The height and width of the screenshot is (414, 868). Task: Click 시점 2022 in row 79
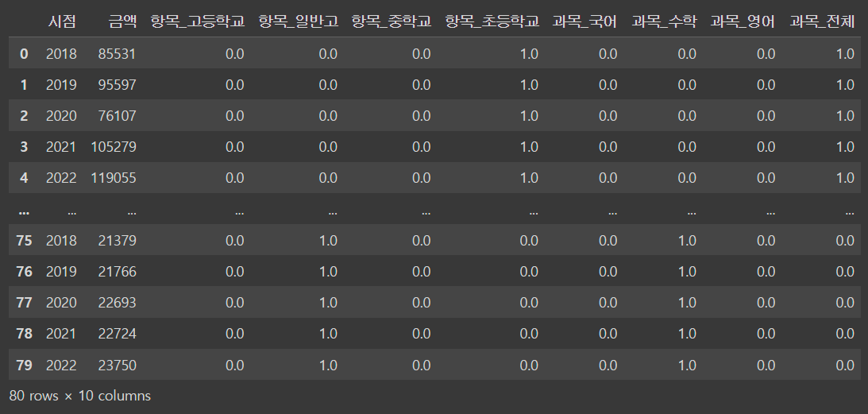pyautogui.click(x=61, y=366)
